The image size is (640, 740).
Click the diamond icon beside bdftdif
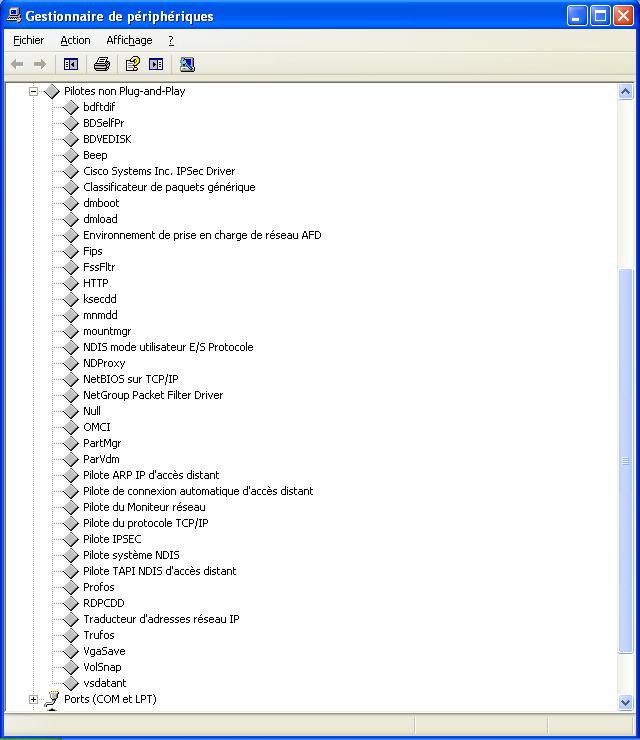click(71, 107)
